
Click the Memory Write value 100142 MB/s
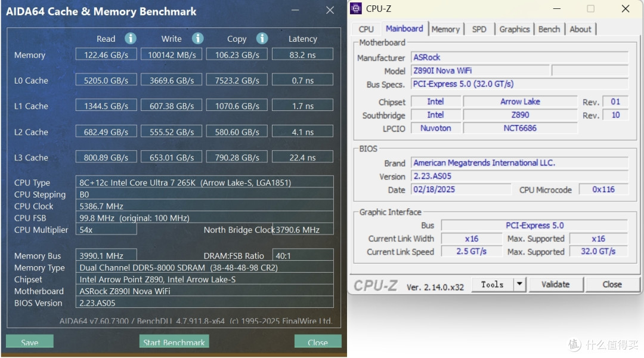click(171, 54)
